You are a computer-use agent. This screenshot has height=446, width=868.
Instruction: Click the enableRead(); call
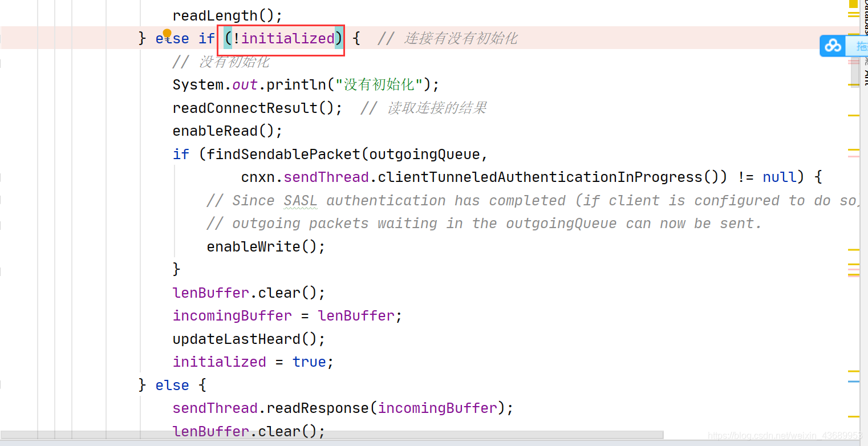click(x=228, y=131)
